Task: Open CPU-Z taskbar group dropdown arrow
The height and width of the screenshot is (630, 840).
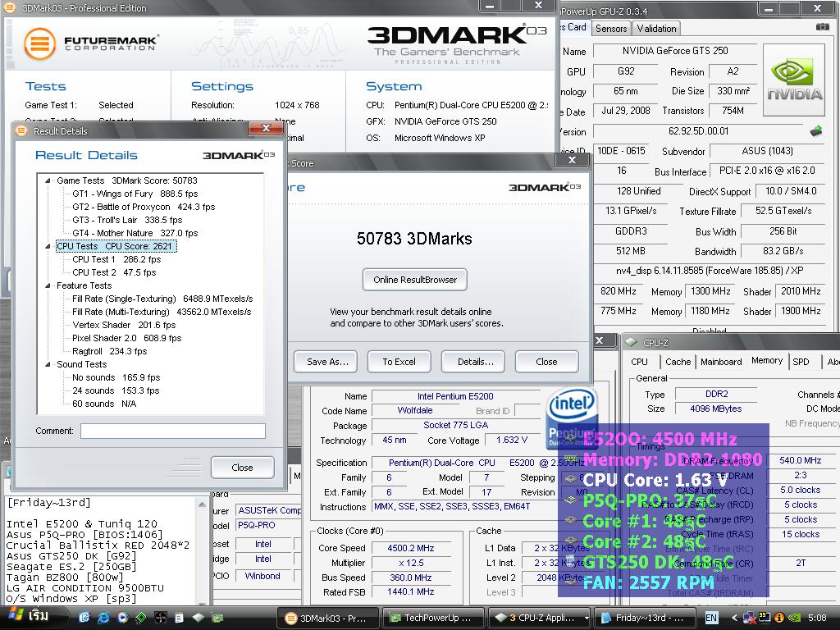Action: coord(587,618)
